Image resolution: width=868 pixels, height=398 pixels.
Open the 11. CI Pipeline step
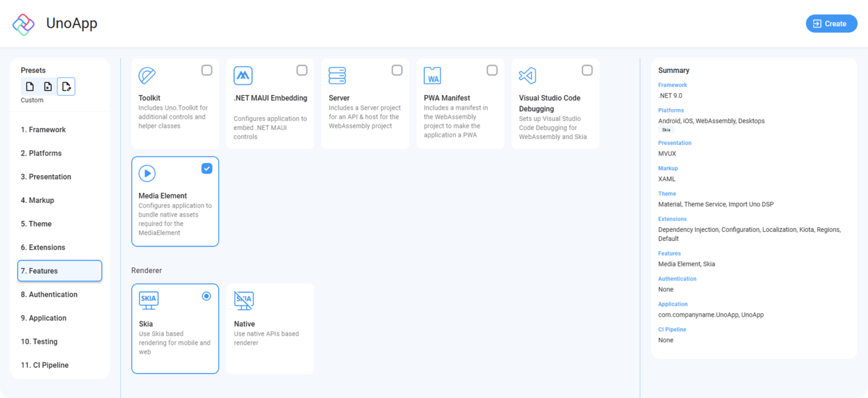[45, 365]
